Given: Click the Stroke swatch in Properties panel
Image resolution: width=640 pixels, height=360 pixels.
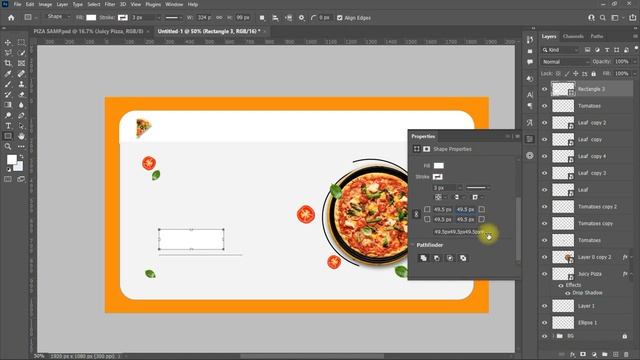Looking at the screenshot, I should (x=438, y=177).
